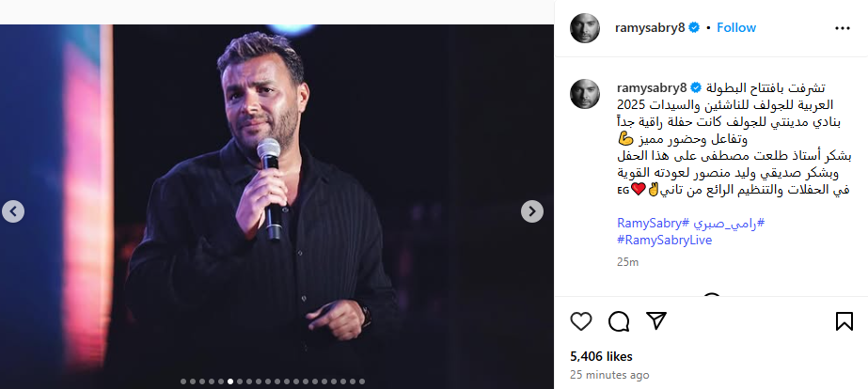868x389 pixels.
Task: View the 5,406 likes list
Action: pyautogui.click(x=601, y=356)
